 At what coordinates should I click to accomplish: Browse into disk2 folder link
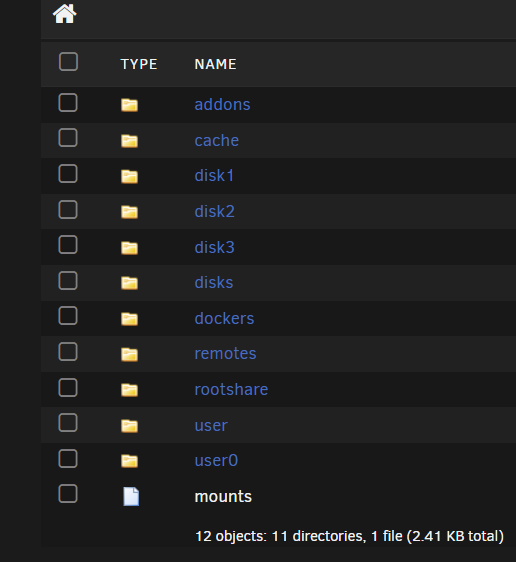coord(214,211)
